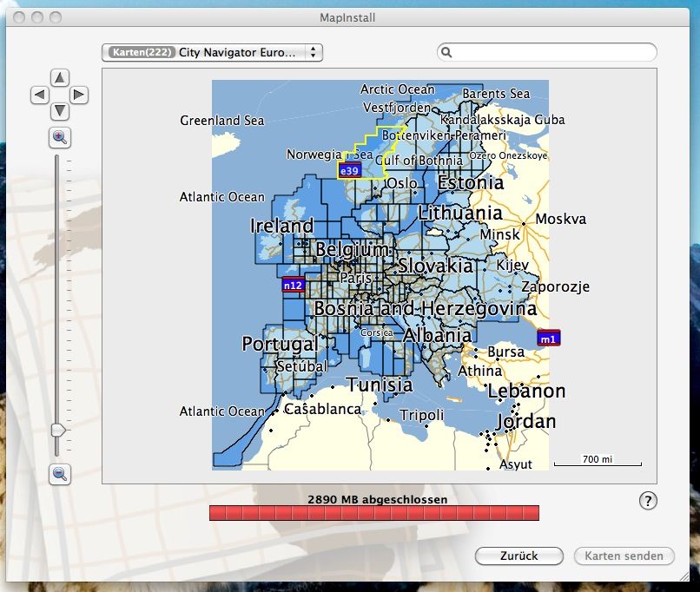Click the Paris label on the map
Viewport: 700px width, 592px height.
pyautogui.click(x=356, y=279)
